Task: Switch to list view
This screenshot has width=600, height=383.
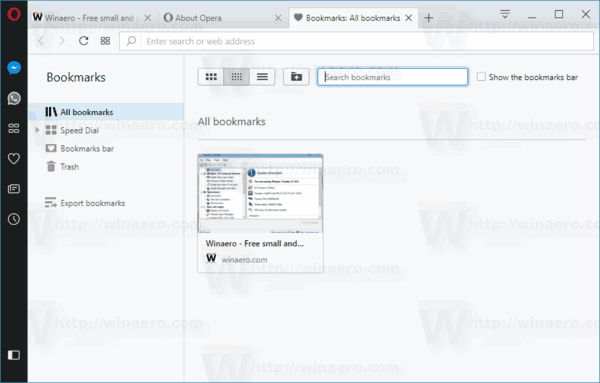Action: coord(262,77)
